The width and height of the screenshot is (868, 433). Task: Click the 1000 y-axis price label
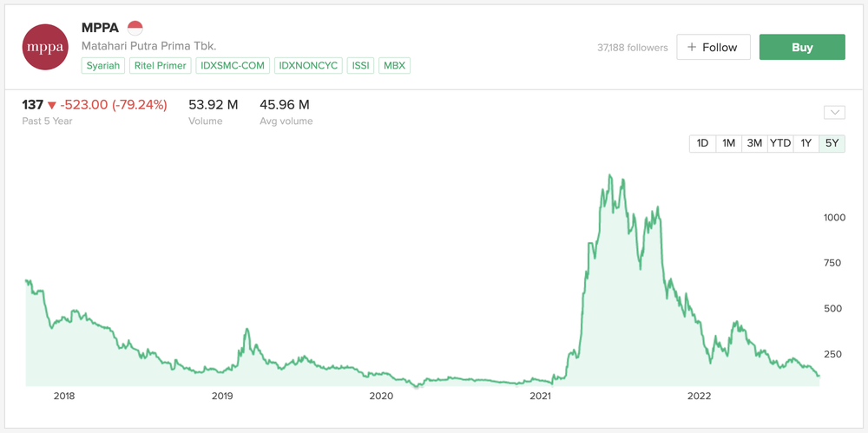(x=835, y=218)
